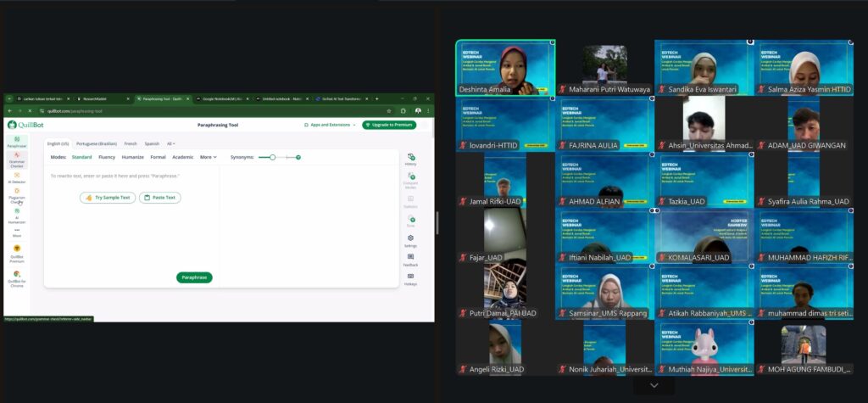Screen dimensions: 868x403
Task: Switch to the French language tab
Action: (x=131, y=143)
